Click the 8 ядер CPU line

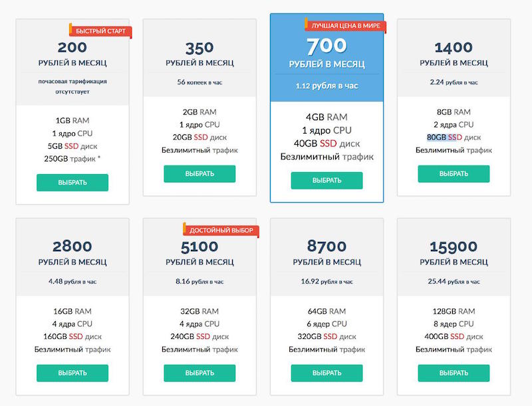pyautogui.click(x=454, y=324)
